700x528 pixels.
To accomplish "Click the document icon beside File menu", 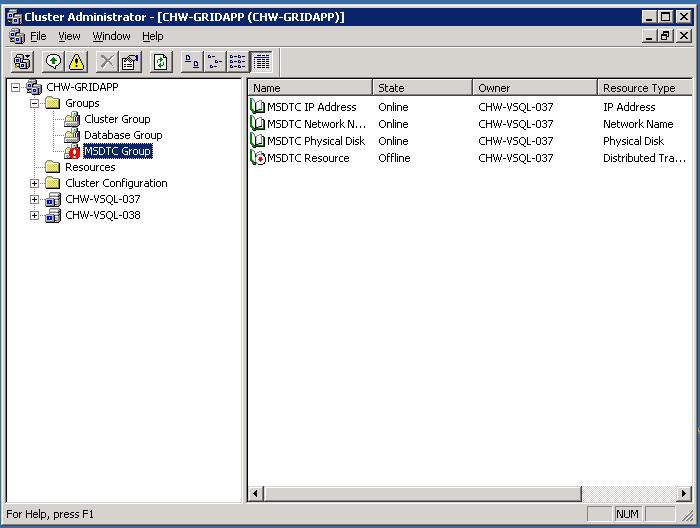I will 17,36.
